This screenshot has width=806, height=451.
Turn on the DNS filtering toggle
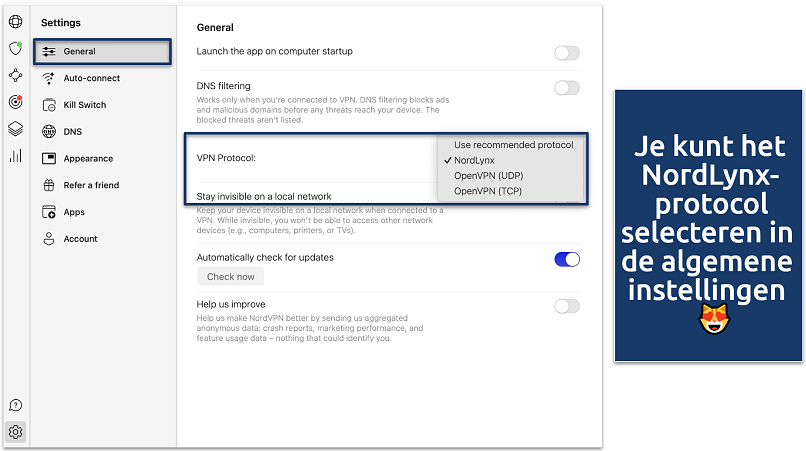[x=566, y=88]
